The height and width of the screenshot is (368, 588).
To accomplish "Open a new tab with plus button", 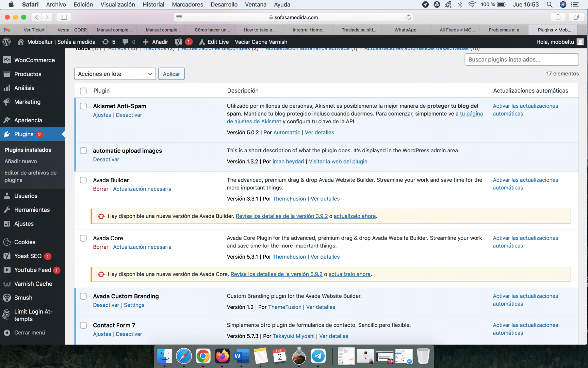I will (582, 30).
